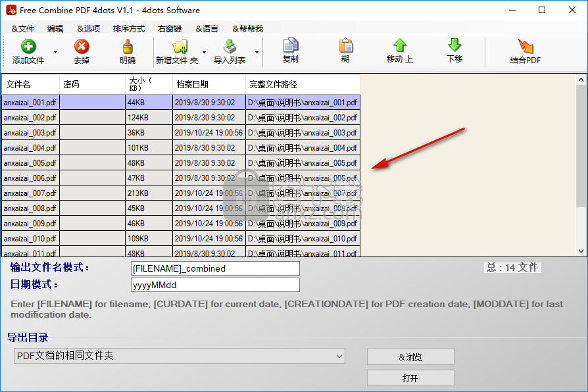Open the &选项 menu
Viewport: 588px width, 392px height.
click(89, 28)
